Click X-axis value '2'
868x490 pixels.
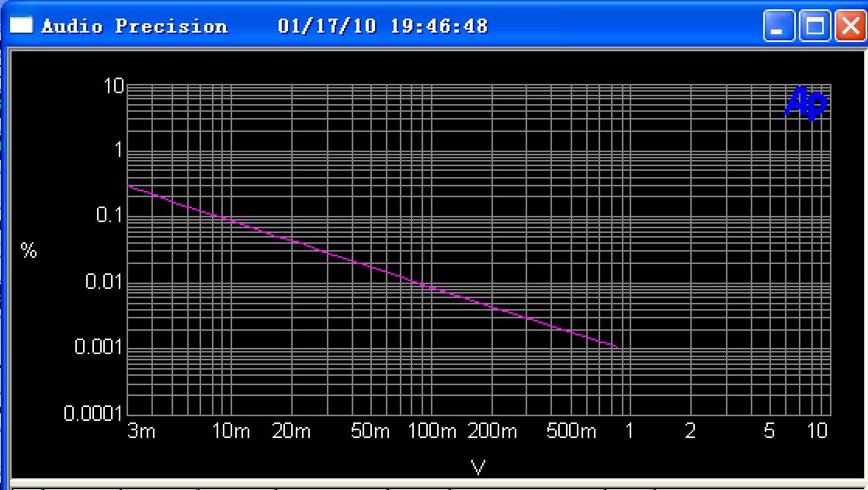[689, 431]
